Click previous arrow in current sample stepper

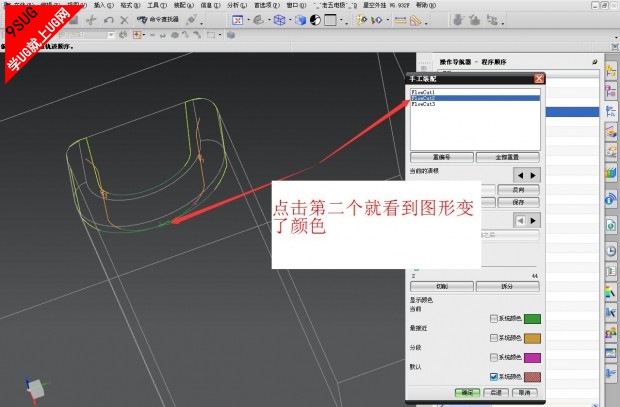(x=520, y=175)
